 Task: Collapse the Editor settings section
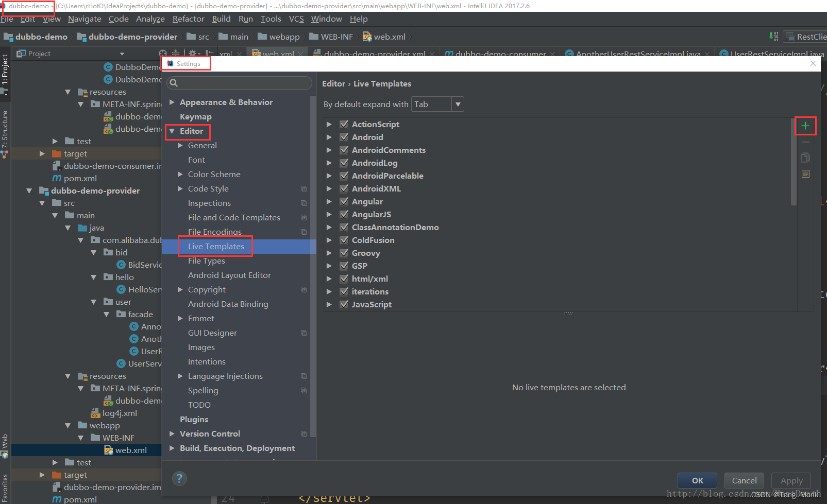(x=172, y=131)
